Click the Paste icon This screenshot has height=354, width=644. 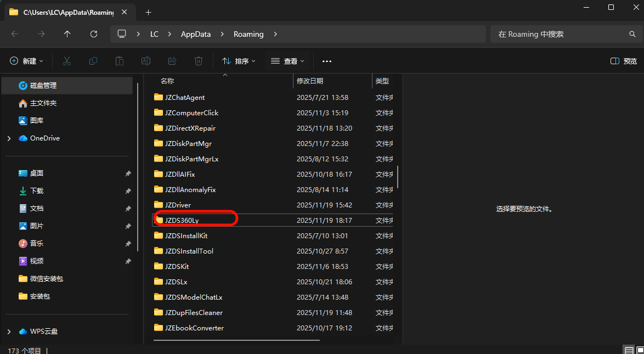tap(119, 61)
